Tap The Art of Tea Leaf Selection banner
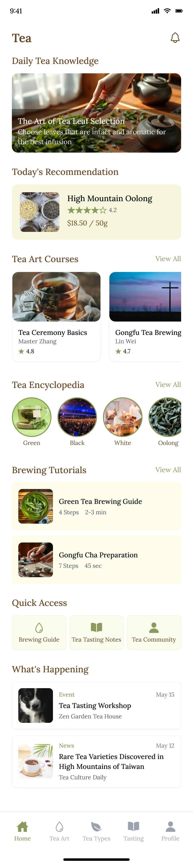 point(96,113)
